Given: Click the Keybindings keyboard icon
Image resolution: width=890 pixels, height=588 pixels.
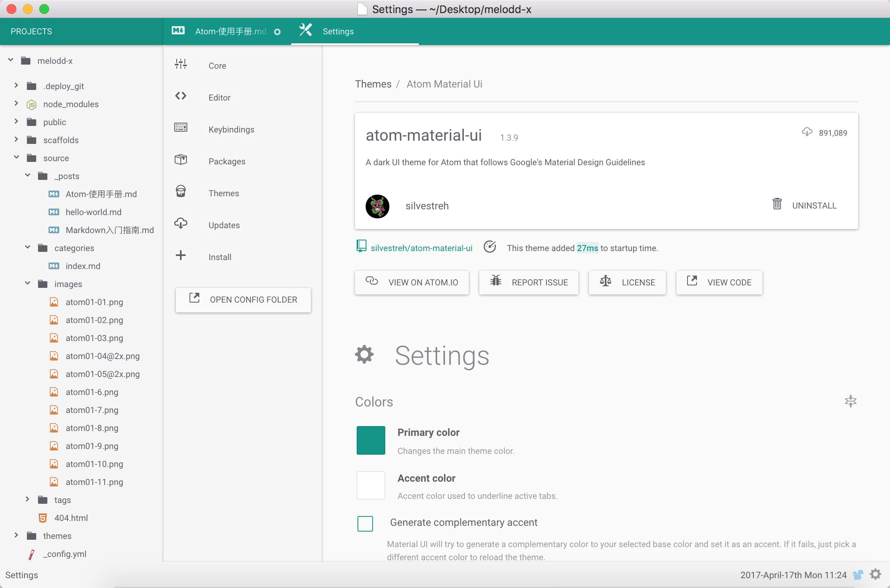Looking at the screenshot, I should (181, 128).
